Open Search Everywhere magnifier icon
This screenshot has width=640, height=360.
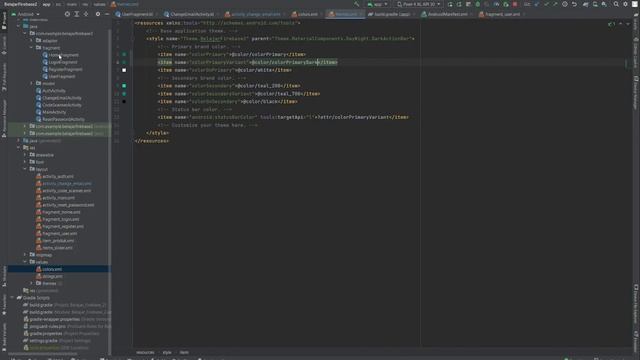coord(616,4)
